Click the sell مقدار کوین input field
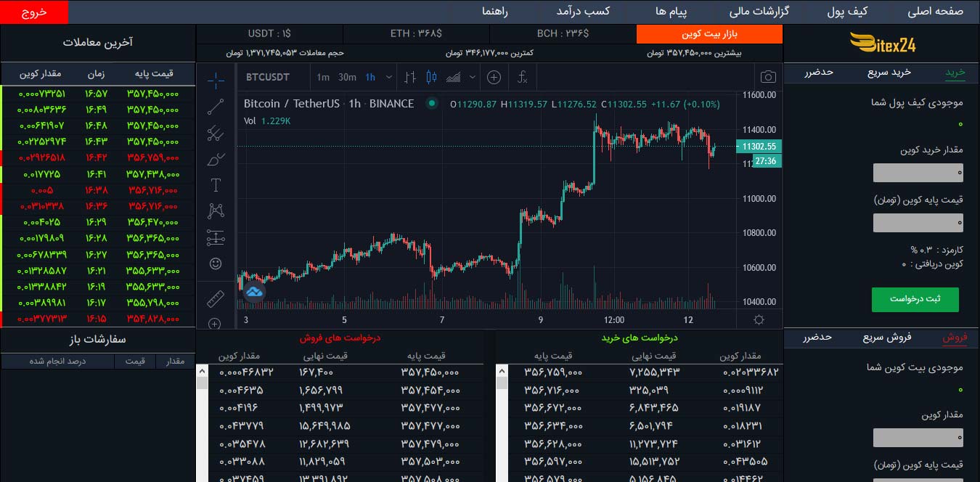980x482 pixels. pos(918,438)
